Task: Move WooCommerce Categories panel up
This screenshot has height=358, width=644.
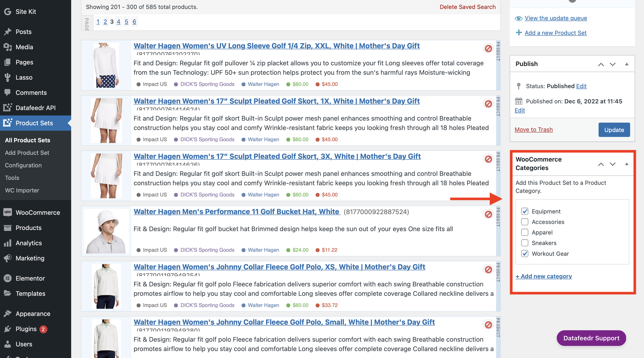Action: (x=601, y=164)
